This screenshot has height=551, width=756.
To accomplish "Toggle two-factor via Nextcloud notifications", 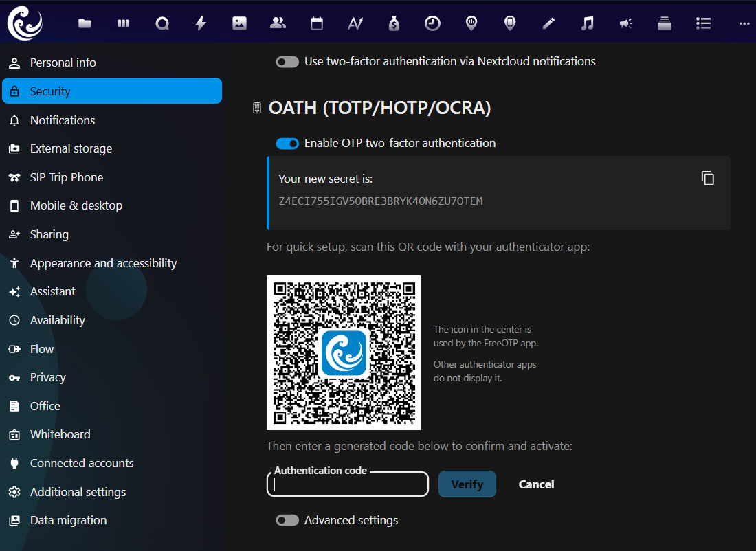I will coord(287,62).
